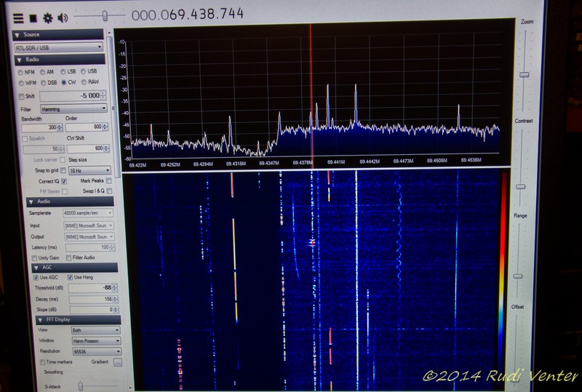This screenshot has width=582, height=392.
Task: Open the hamburger main menu
Action: [x=18, y=18]
